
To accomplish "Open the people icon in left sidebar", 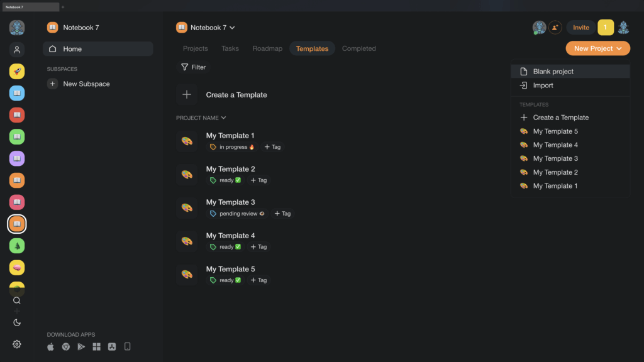I will (17, 50).
